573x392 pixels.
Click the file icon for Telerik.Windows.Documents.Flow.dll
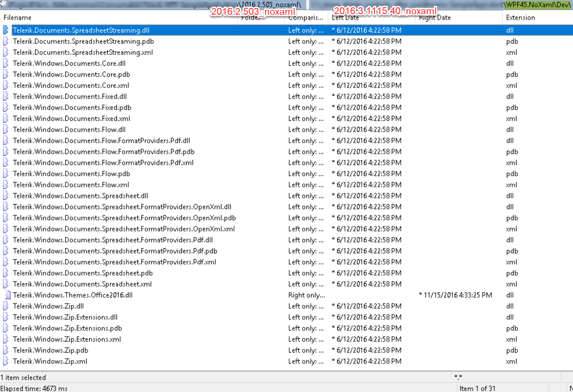coord(6,129)
